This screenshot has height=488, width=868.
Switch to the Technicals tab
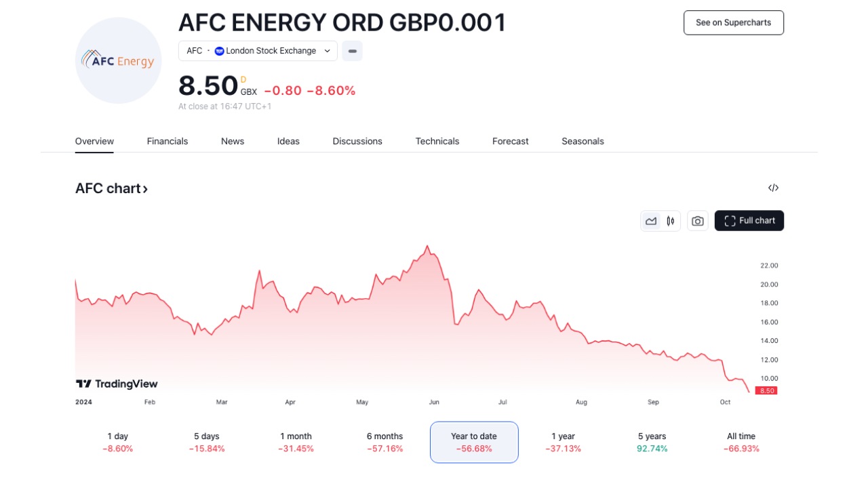coord(437,142)
